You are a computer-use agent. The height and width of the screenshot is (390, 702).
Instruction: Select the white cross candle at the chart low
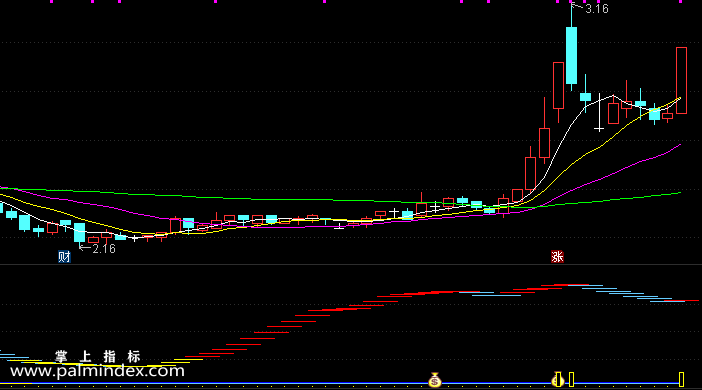click(x=135, y=238)
